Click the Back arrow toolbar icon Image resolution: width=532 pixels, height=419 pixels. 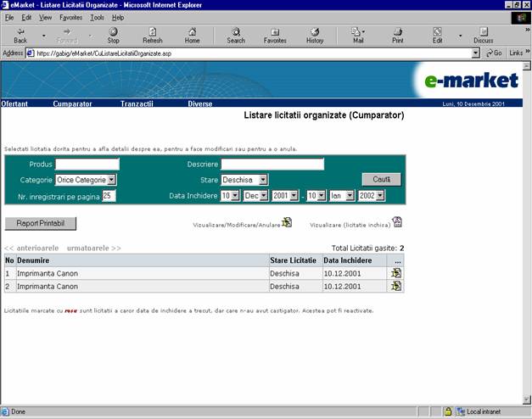(20, 32)
